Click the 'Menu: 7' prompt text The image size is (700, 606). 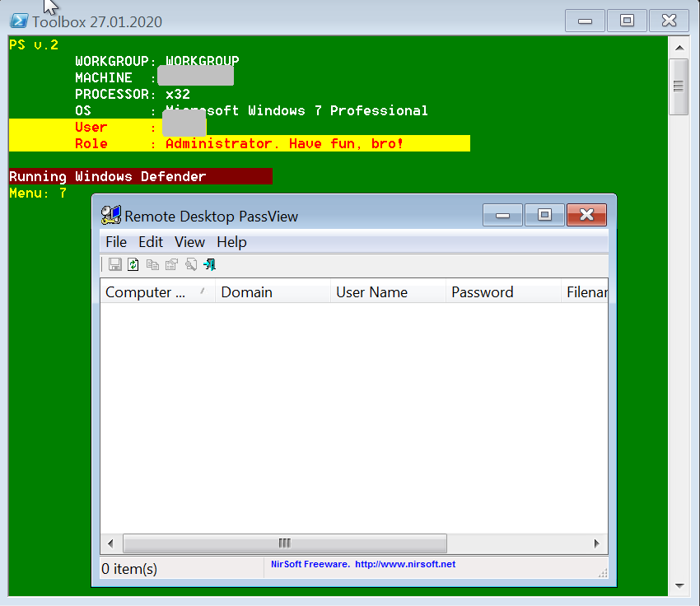tap(38, 193)
